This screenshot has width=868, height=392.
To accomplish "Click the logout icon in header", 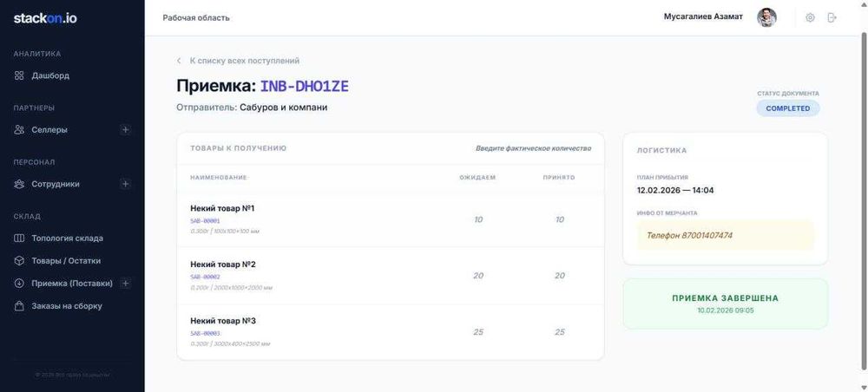I will pyautogui.click(x=832, y=17).
